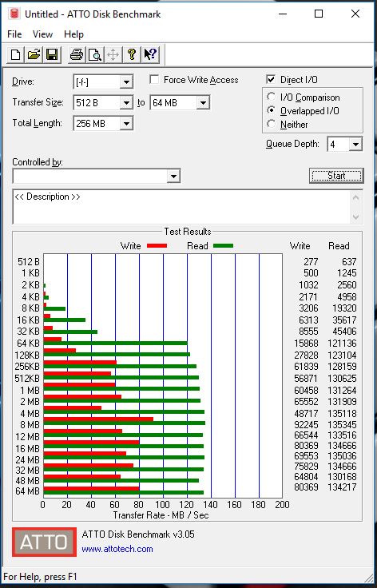377x588 pixels.
Task: Click the Start benchmark button
Action: [x=336, y=176]
